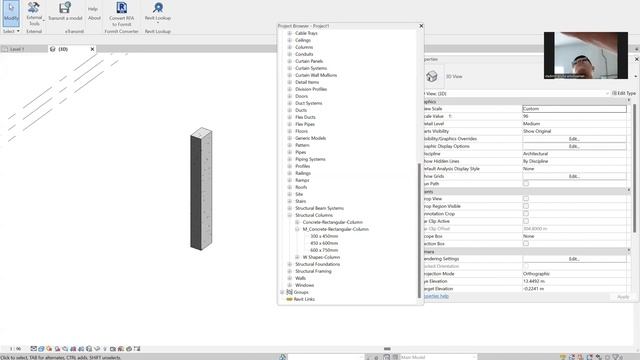The image size is (640, 360).
Task: Enable the Section Box checkbox
Action: coord(526,244)
